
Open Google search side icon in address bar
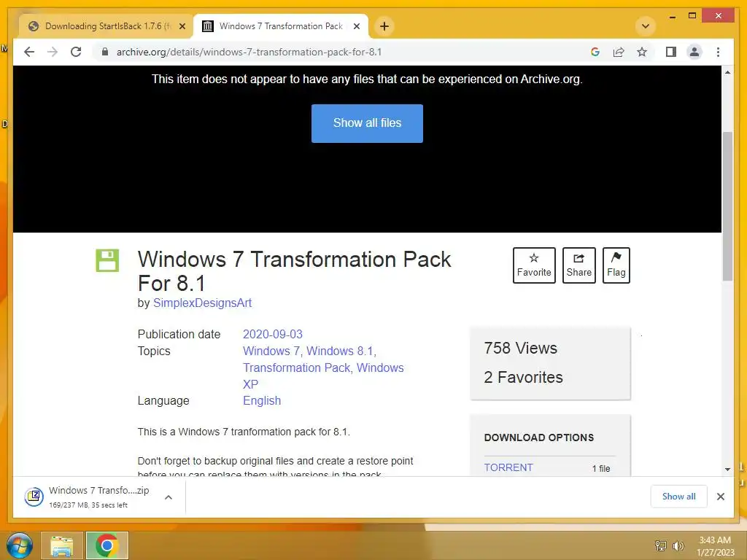pos(595,52)
